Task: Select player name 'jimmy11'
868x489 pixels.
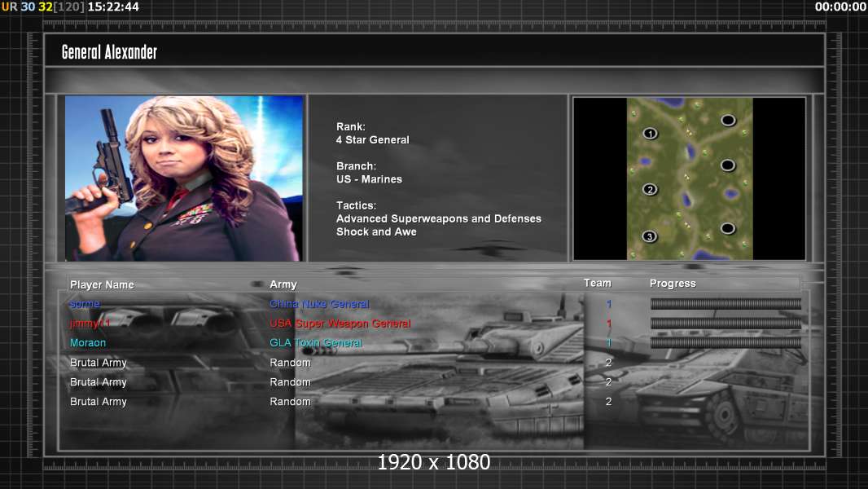Action: point(90,324)
